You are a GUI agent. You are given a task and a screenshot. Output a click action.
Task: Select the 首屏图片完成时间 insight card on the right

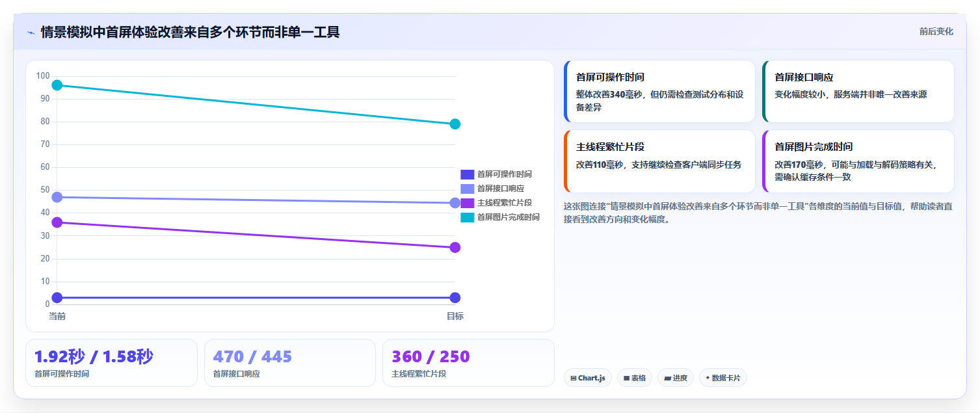[x=858, y=161]
